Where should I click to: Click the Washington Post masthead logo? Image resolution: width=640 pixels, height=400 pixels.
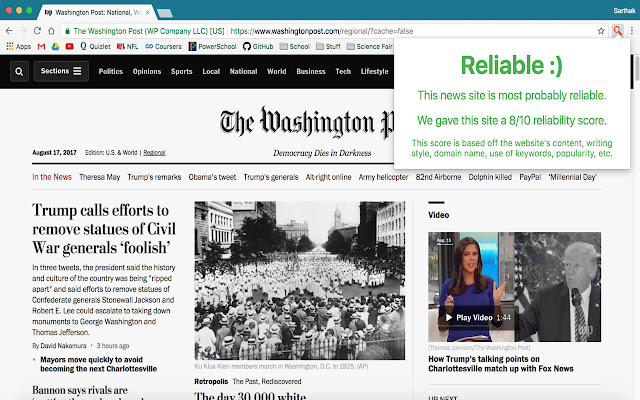[x=307, y=123]
